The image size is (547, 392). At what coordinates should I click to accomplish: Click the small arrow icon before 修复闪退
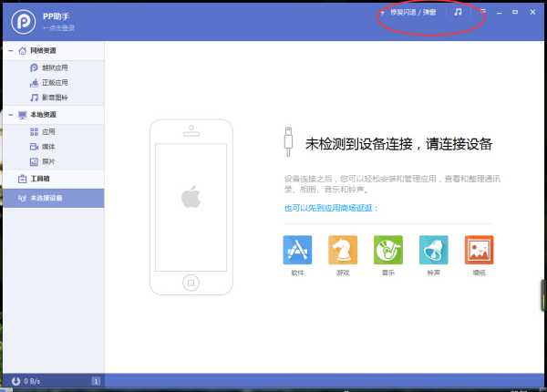382,13
